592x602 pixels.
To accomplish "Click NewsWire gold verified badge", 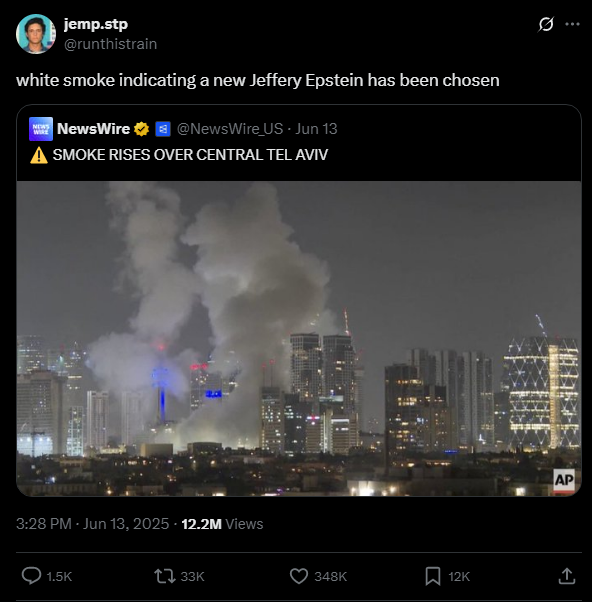I will pos(141,129).
